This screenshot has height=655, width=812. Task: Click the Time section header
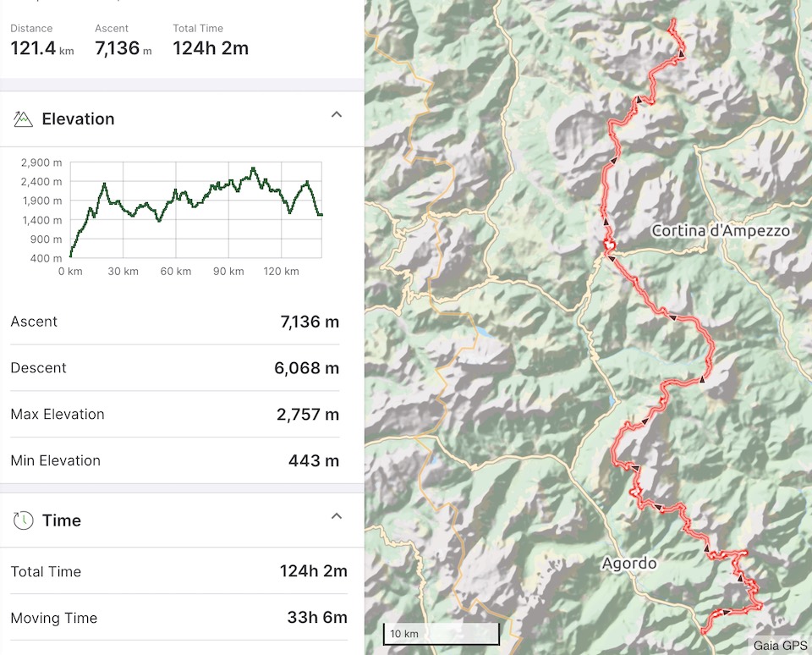182,520
